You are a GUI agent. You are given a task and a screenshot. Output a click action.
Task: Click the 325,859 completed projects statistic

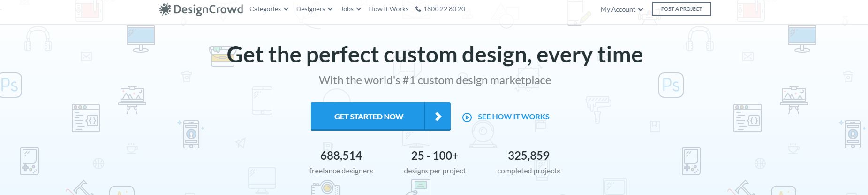tap(528, 162)
